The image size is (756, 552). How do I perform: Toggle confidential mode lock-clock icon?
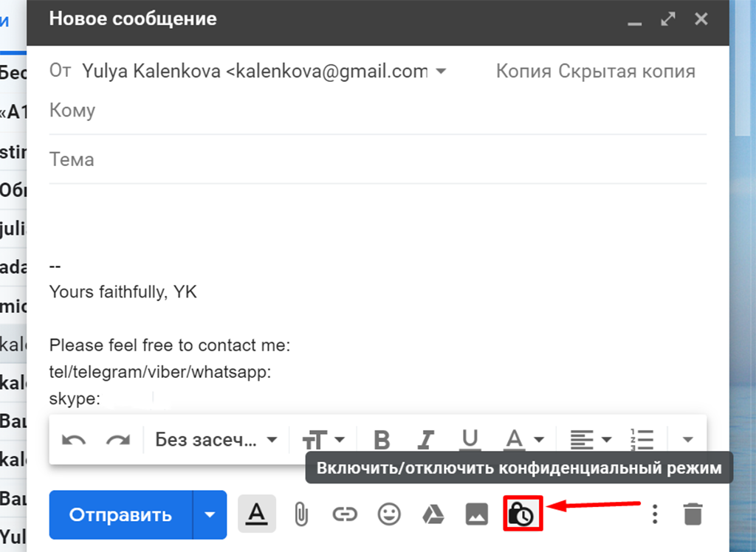[x=523, y=514]
